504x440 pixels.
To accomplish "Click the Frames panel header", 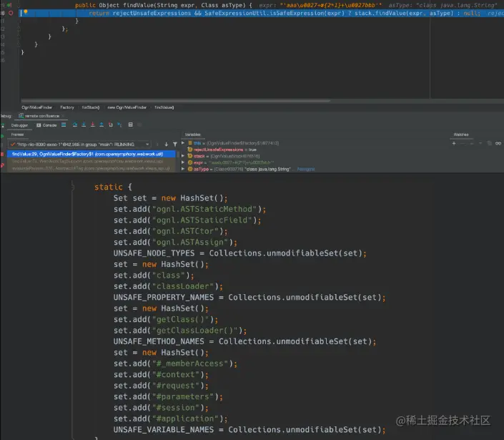I will (x=17, y=135).
